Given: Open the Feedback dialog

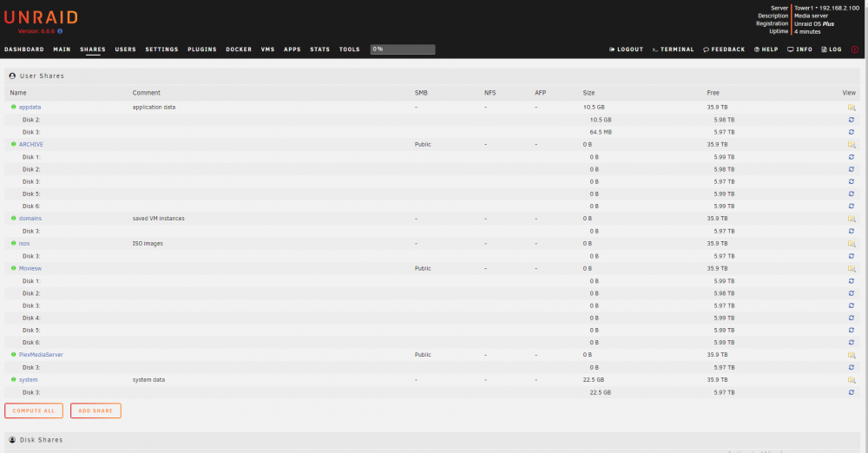Looking at the screenshot, I should [724, 49].
